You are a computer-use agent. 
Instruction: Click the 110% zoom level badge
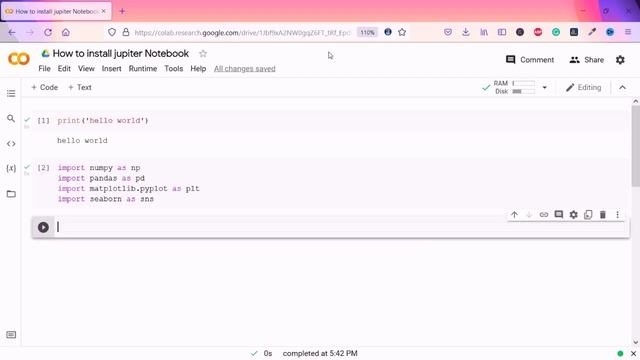point(367,32)
